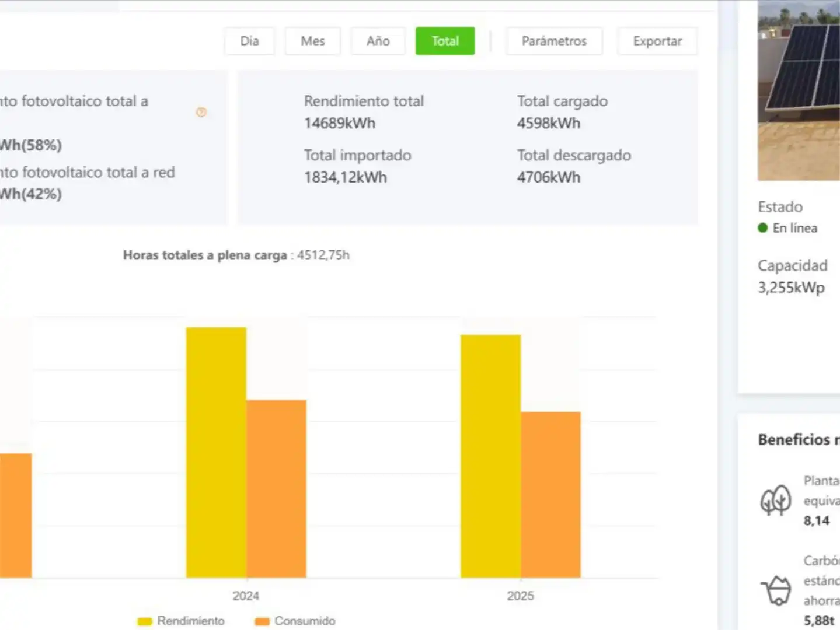This screenshot has width=840, height=630.
Task: Click the planted trees benefit icon
Action: 775,501
